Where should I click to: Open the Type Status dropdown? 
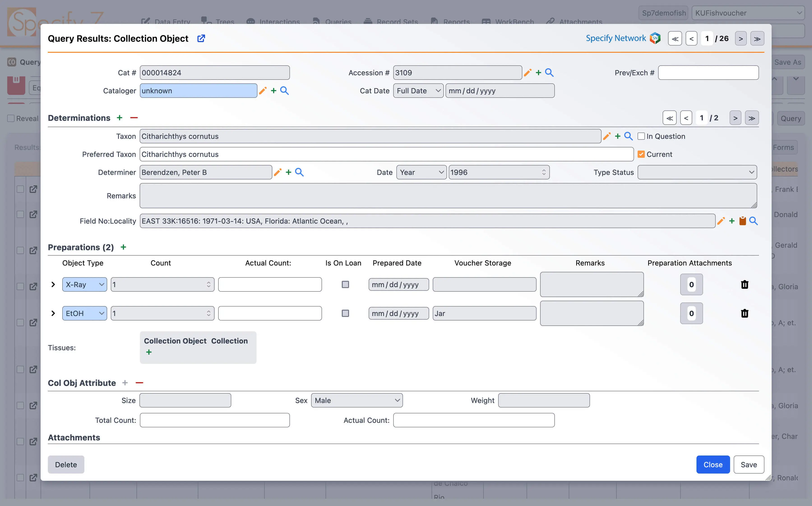click(697, 172)
